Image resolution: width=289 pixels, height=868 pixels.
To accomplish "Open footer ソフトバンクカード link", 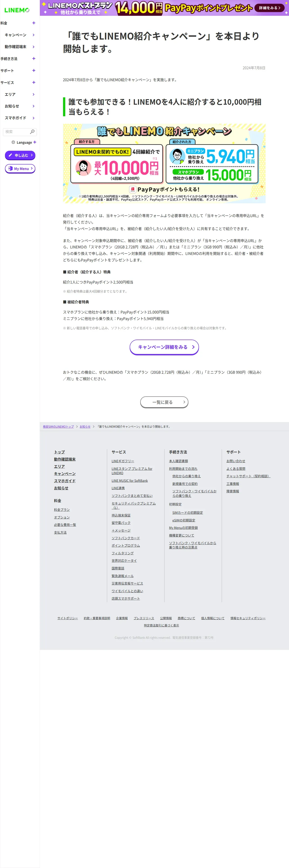I will point(126,538).
